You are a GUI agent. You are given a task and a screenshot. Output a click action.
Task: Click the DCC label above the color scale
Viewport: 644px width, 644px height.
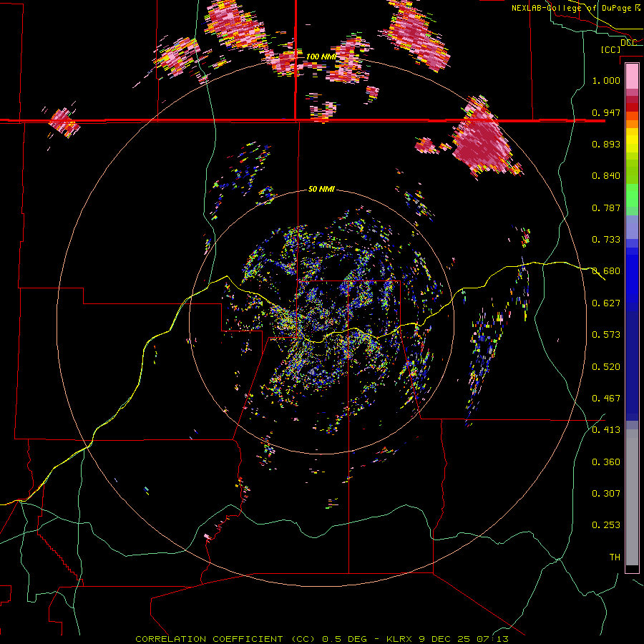628,42
